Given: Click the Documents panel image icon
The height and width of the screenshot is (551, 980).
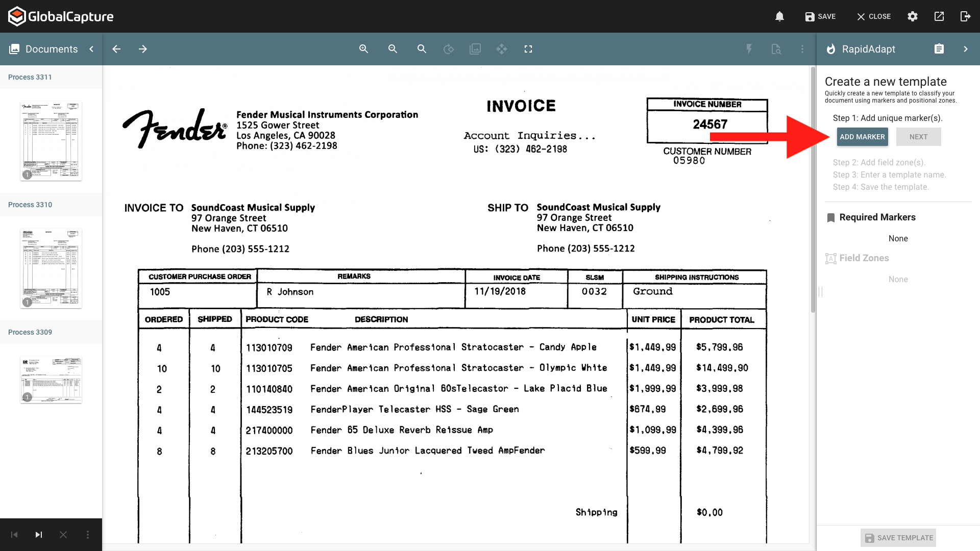Looking at the screenshot, I should [x=14, y=49].
